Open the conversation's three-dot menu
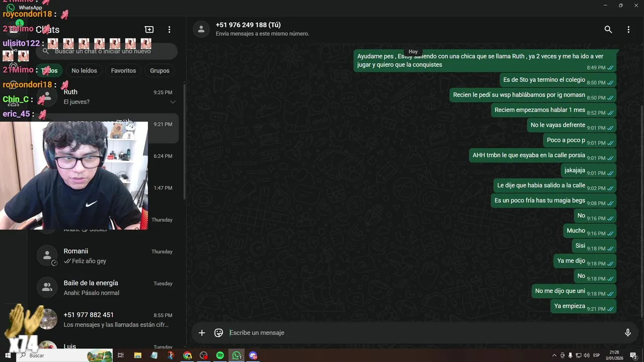Viewport: 644px width, 362px height. point(628,30)
